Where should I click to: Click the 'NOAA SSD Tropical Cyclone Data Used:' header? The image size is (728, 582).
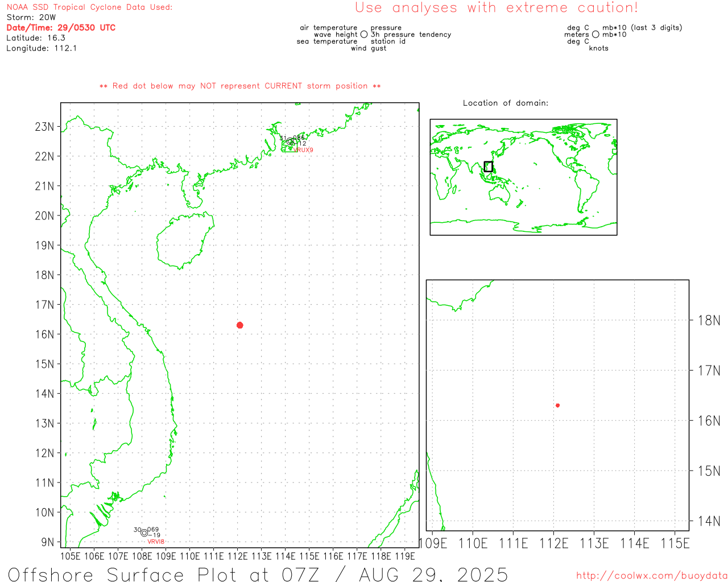(x=89, y=7)
